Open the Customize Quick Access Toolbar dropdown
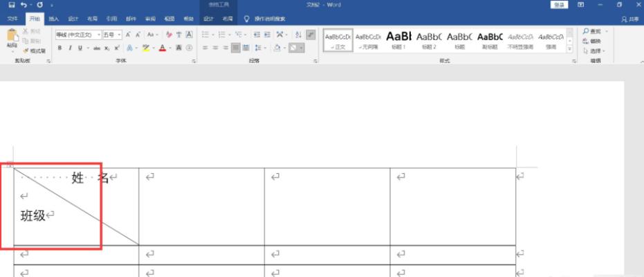This screenshot has width=644, height=277. click(52, 6)
